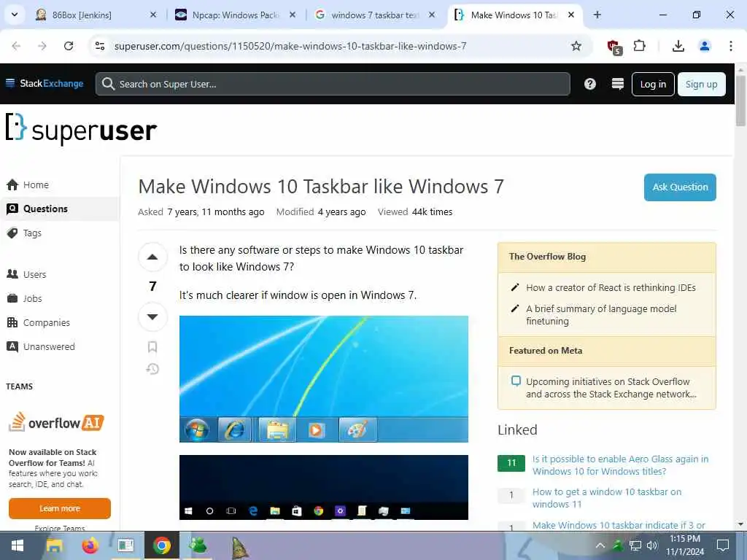Bookmark this page with the star icon

click(576, 46)
